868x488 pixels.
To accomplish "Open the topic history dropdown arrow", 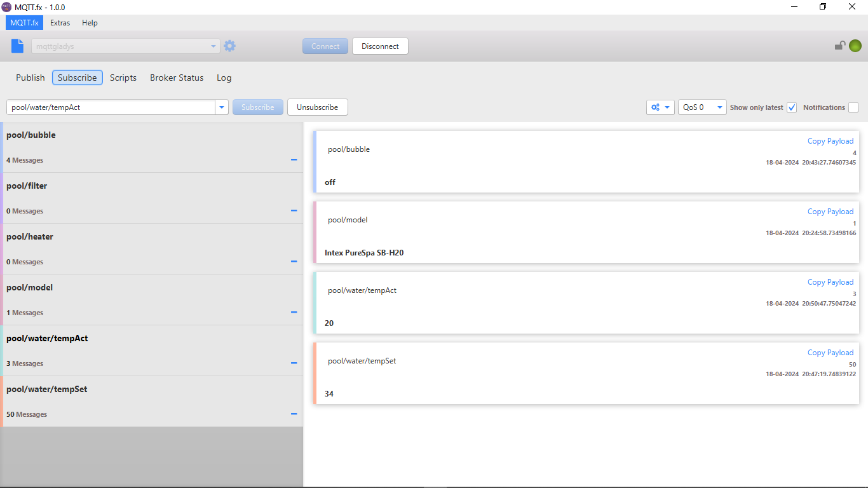I will (222, 107).
